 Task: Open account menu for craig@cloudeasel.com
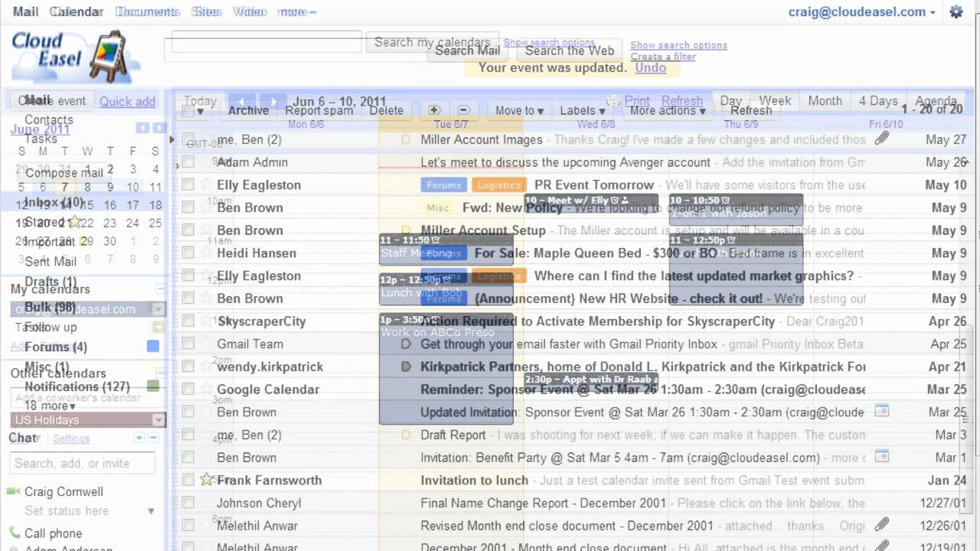861,11
